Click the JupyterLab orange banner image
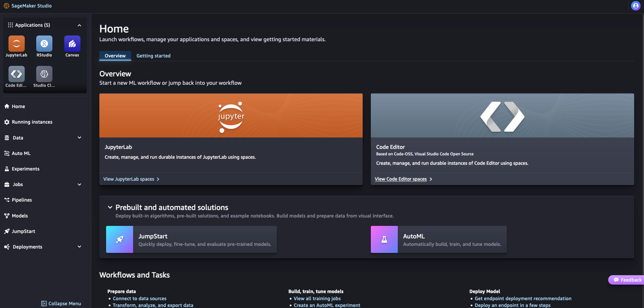The width and height of the screenshot is (644, 308). point(231,116)
